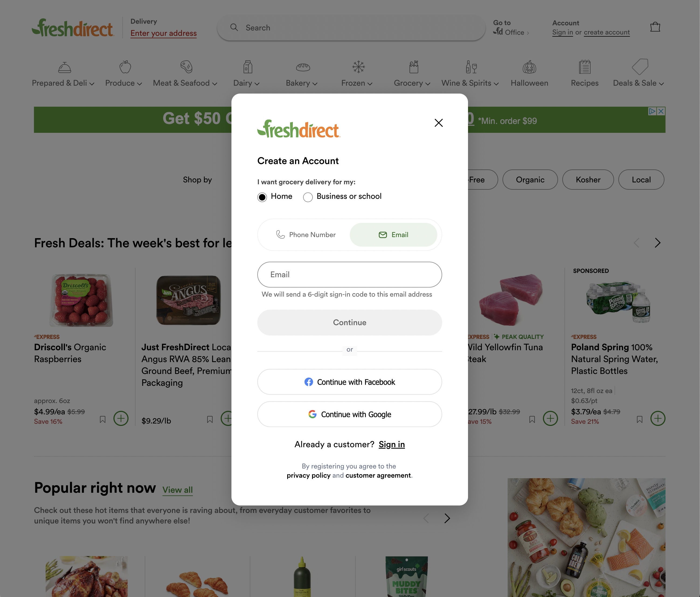Image resolution: width=700 pixels, height=597 pixels.
Task: Select the Home delivery radio button
Action: click(x=262, y=197)
